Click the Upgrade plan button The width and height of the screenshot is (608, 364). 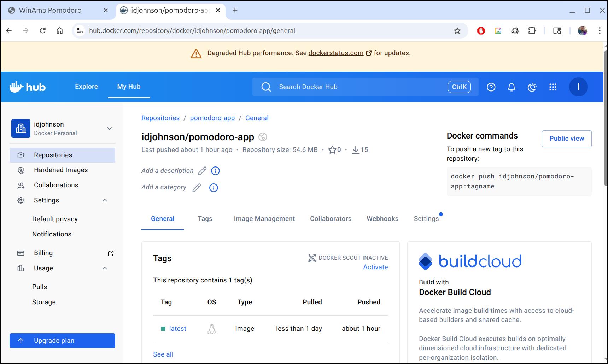[62, 341]
